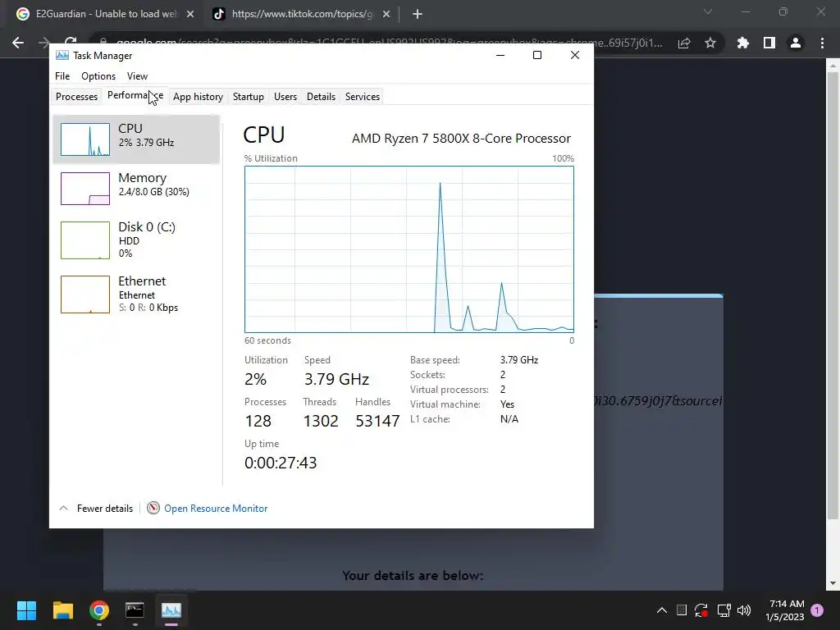The height and width of the screenshot is (630, 840).
Task: Go back in Chrome
Action: [x=18, y=43]
